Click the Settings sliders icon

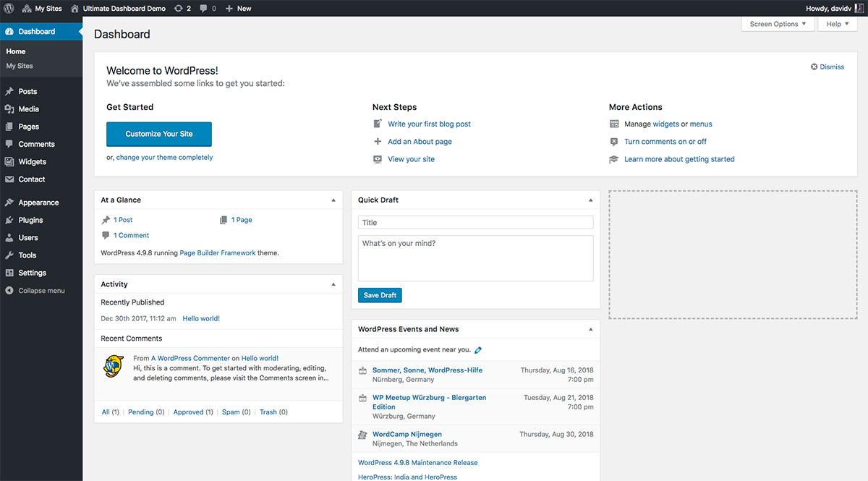coord(9,273)
